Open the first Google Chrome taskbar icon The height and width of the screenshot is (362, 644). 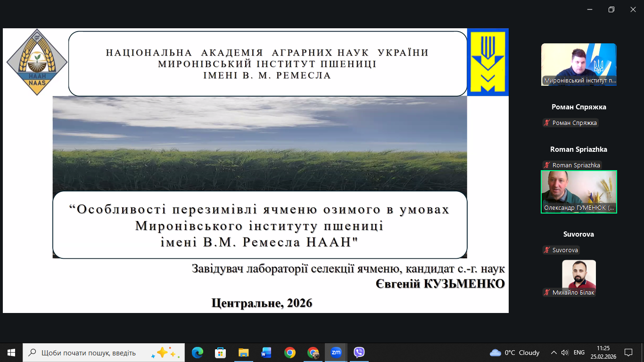point(289,353)
